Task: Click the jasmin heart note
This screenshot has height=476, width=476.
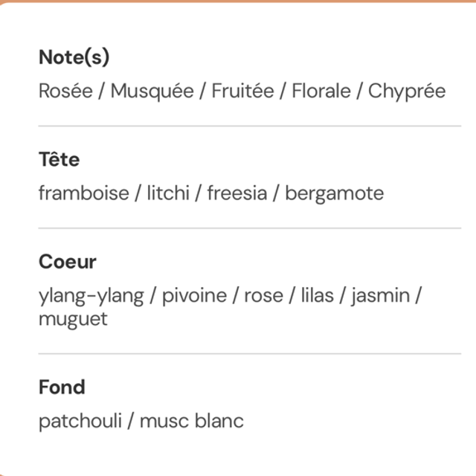Action: 380,296
